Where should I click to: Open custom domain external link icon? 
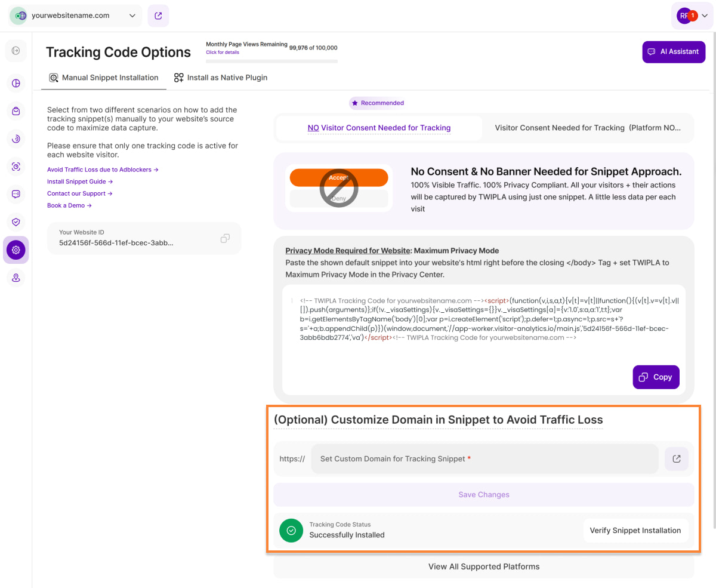pos(677,459)
